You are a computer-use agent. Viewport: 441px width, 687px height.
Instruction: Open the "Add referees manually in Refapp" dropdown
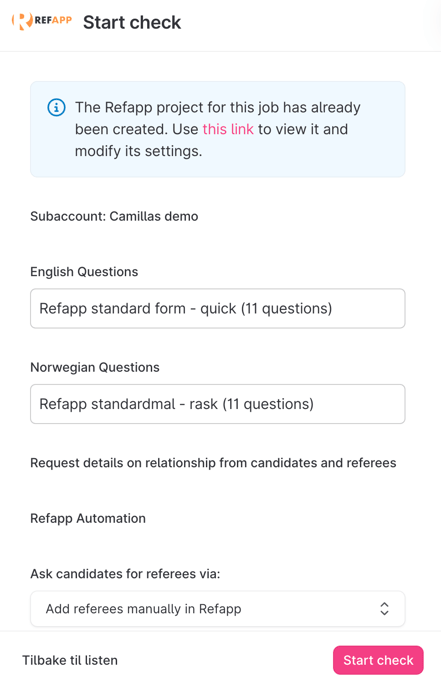tap(218, 609)
